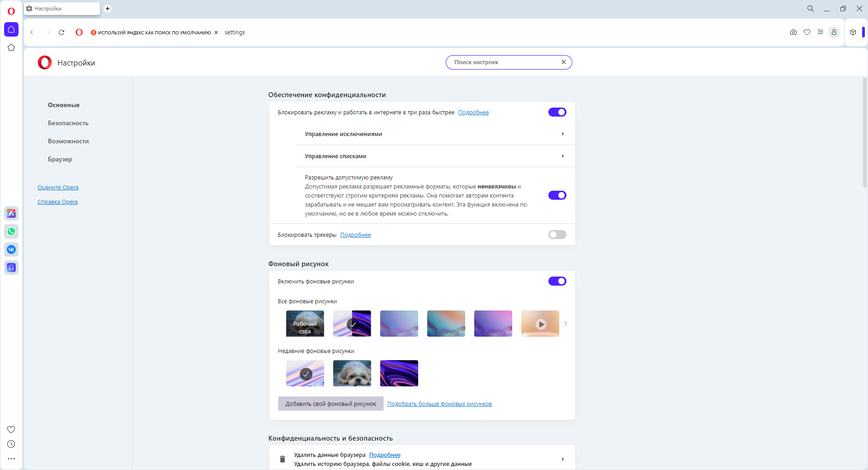This screenshot has width=868, height=470.
Task: Click the Opera logo in address bar
Action: click(x=79, y=33)
